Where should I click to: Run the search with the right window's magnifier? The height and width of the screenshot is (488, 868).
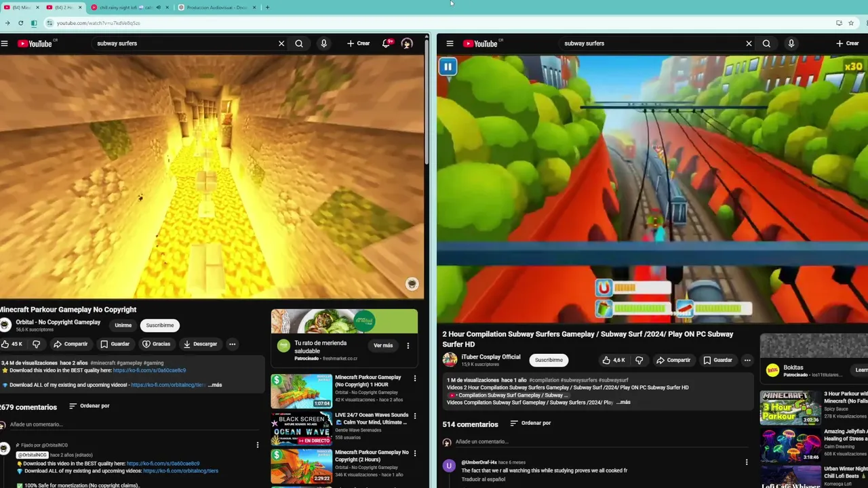[x=766, y=43]
